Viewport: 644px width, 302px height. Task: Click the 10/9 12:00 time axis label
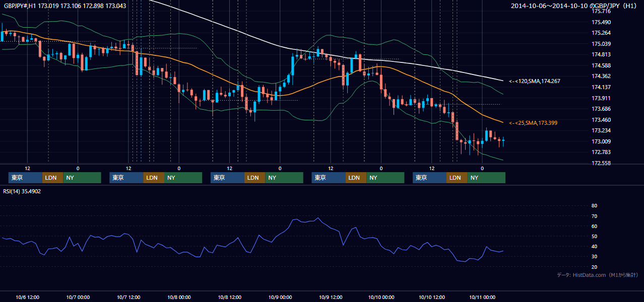coord(331,297)
